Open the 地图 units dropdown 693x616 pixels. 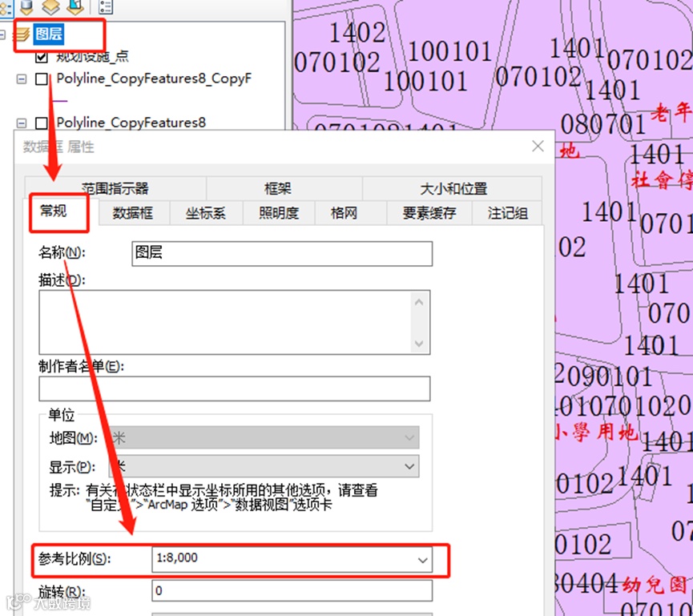[264, 437]
